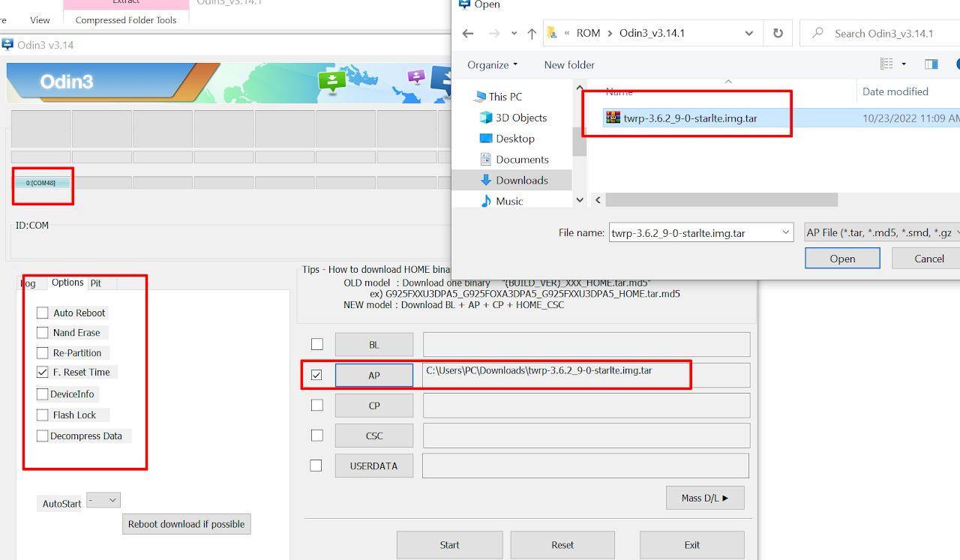960x560 pixels.
Task: Expand the File name history dropdown
Action: 785,233
